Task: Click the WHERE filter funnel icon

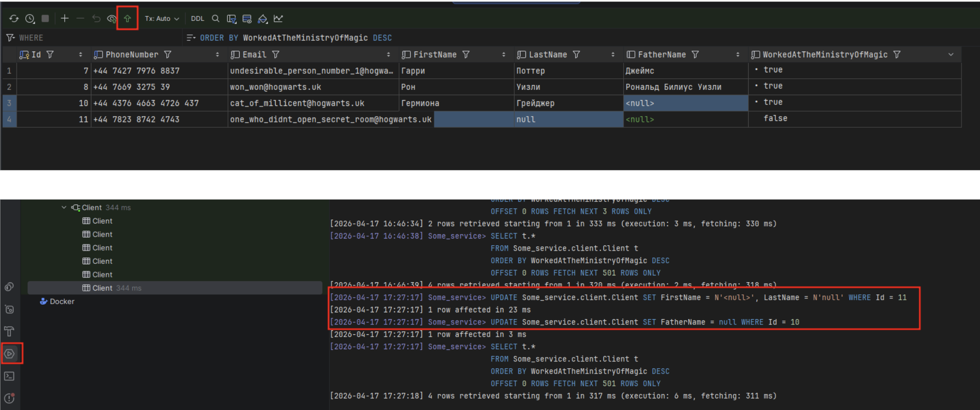Action: coord(10,37)
